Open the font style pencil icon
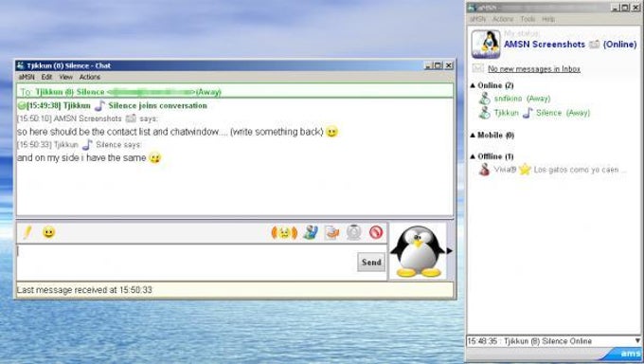 pyautogui.click(x=27, y=232)
